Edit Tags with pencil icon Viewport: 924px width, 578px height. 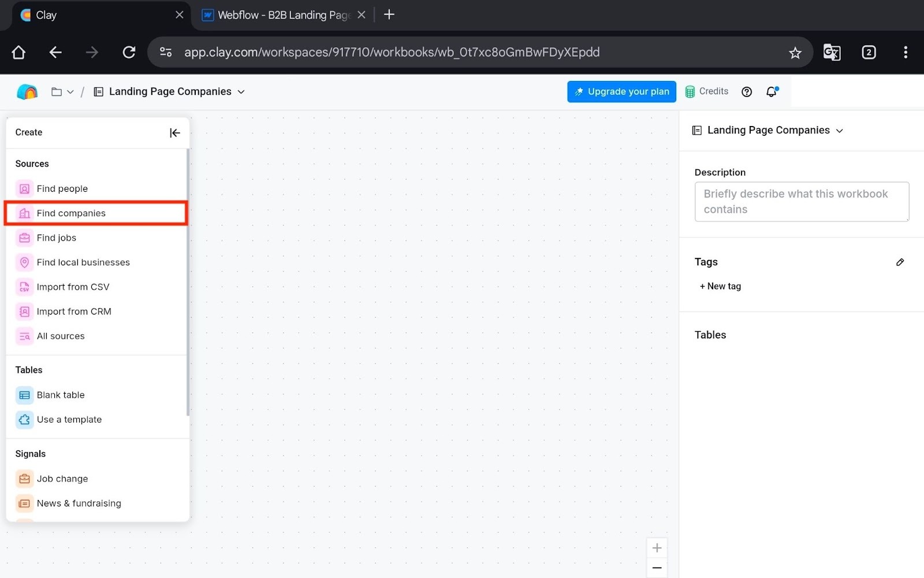coord(900,262)
